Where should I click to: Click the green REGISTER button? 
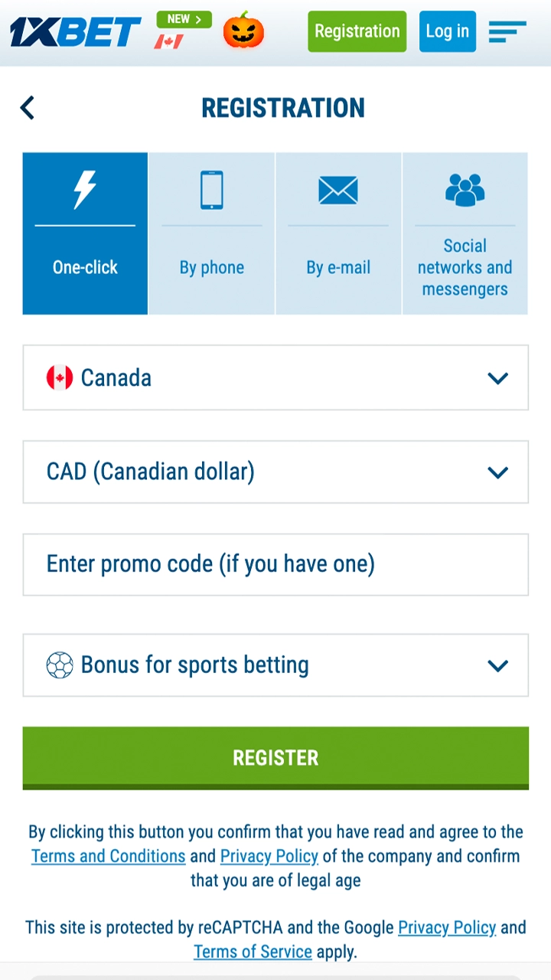pyautogui.click(x=275, y=757)
